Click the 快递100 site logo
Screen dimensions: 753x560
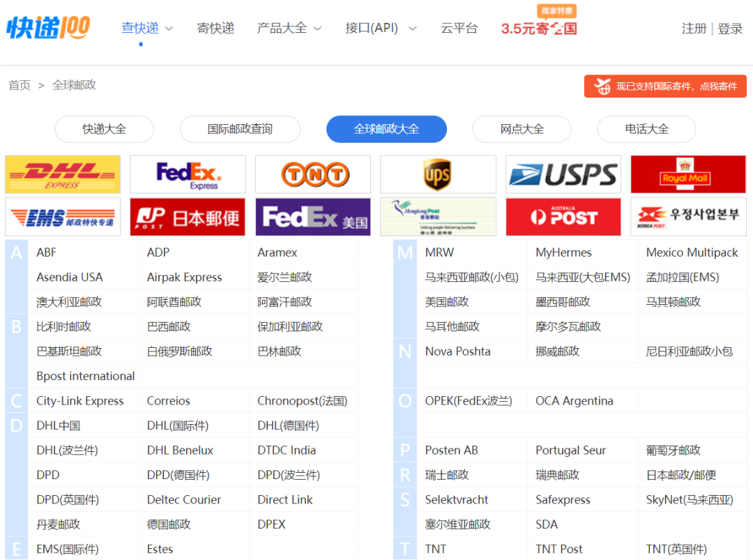click(x=49, y=28)
